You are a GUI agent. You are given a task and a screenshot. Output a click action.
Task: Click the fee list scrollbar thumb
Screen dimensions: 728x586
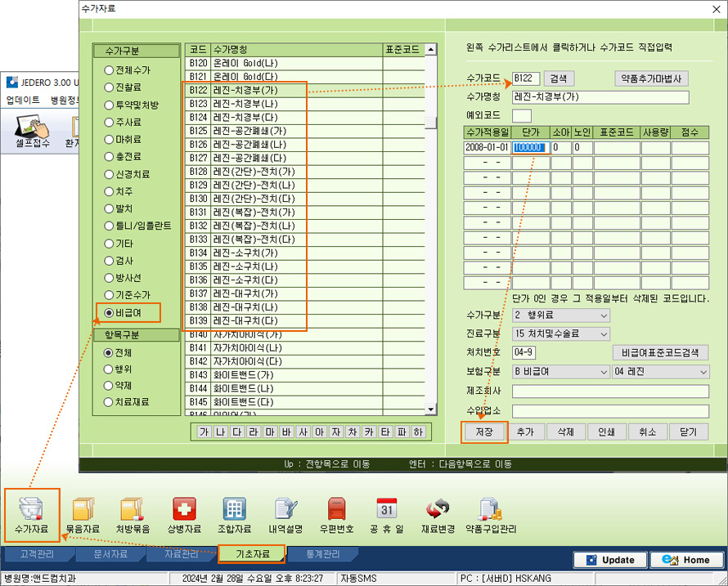click(431, 122)
